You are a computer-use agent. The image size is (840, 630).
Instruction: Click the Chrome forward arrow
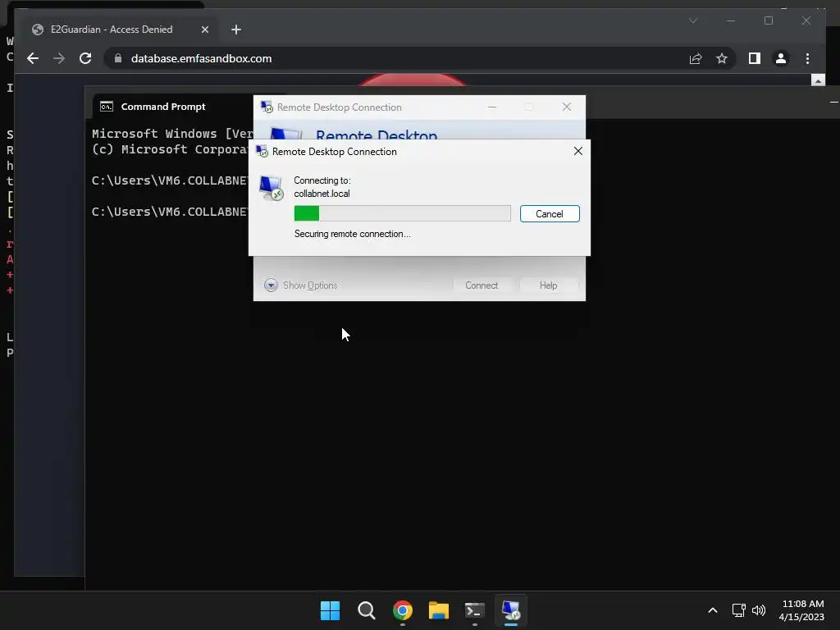coord(59,58)
